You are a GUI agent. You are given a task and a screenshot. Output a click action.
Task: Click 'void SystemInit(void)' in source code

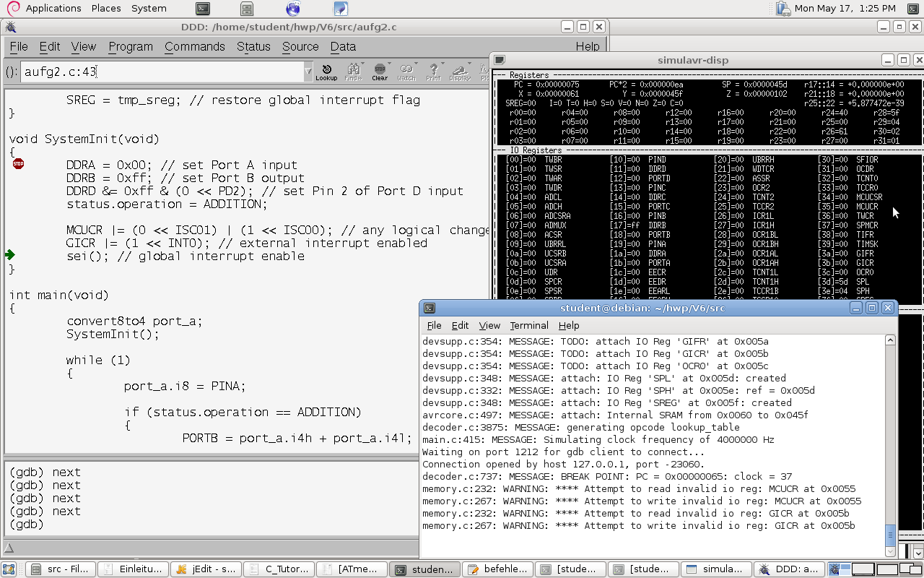pos(84,139)
